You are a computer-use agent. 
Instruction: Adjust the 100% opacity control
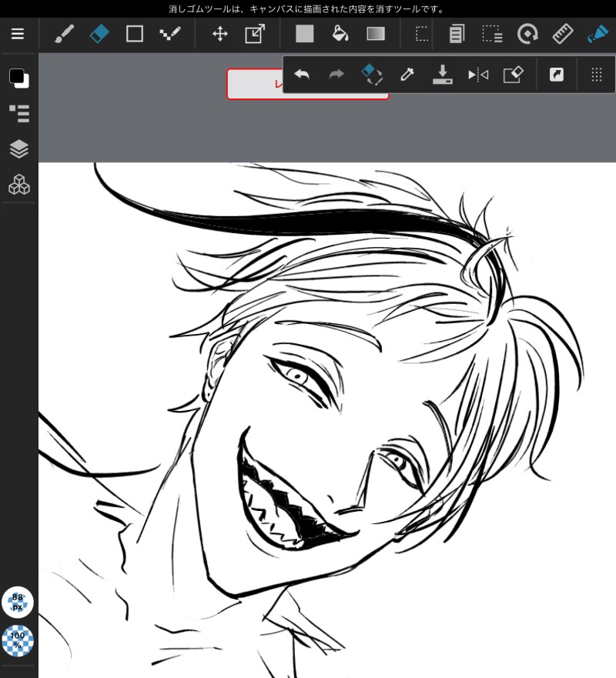(x=17, y=640)
